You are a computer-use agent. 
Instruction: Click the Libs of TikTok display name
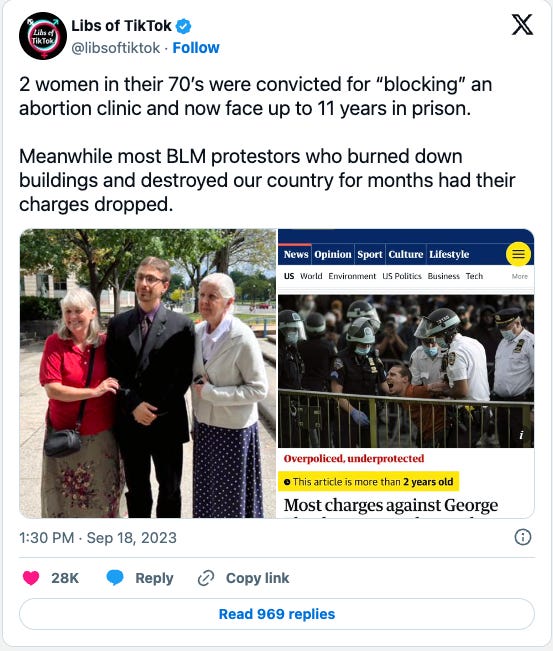(121, 26)
